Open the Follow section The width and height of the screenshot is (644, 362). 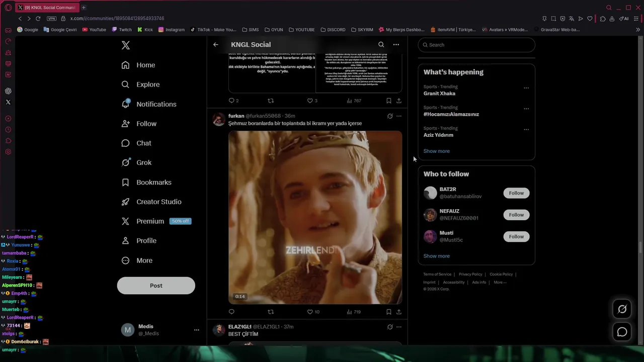[x=139, y=124]
